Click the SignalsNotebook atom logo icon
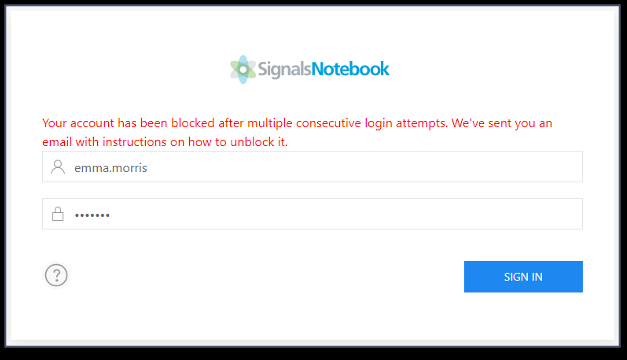Viewport: 627px width, 360px height. click(243, 70)
